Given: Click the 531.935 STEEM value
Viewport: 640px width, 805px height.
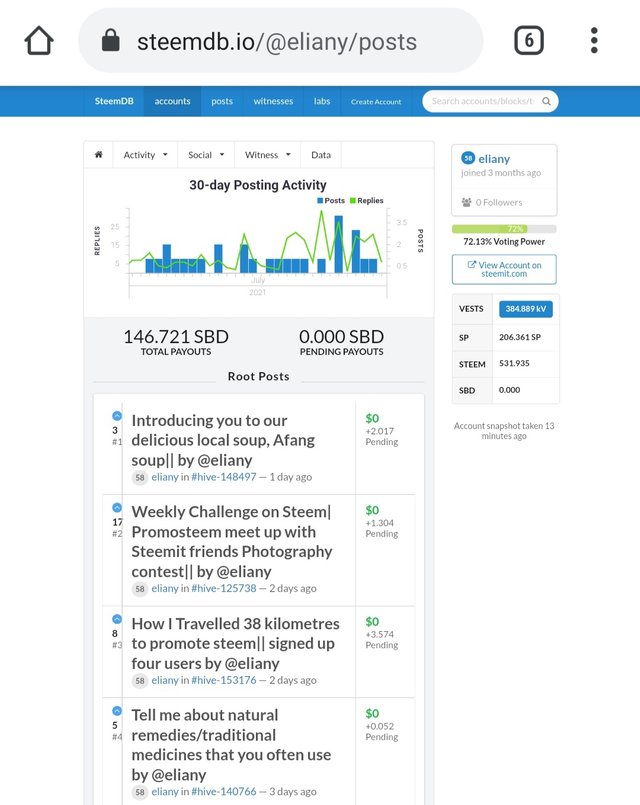Looking at the screenshot, I should (514, 363).
